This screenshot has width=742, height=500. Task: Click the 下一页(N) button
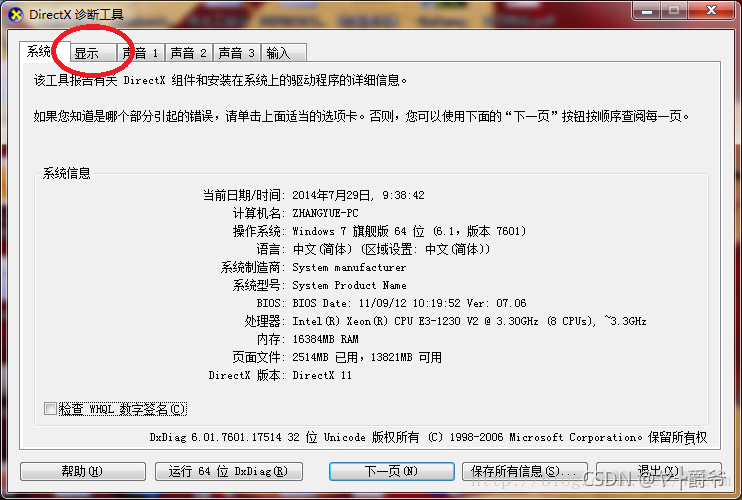click(390, 471)
